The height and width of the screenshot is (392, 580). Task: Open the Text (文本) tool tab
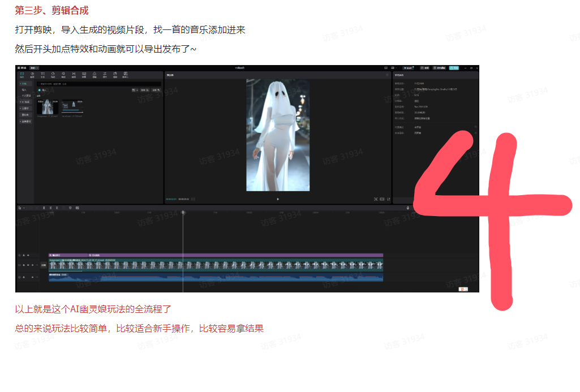[42, 75]
